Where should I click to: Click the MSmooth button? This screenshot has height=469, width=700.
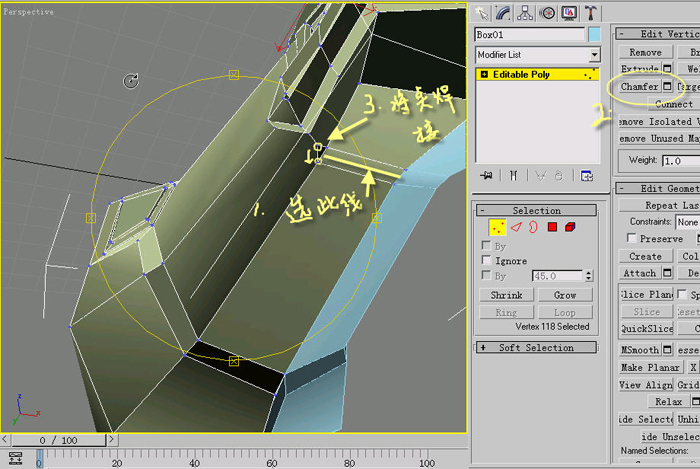point(640,350)
